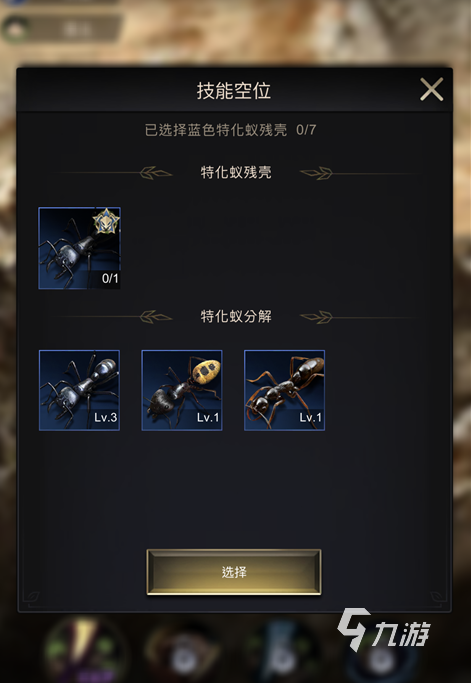Pick the yellow-spotted Lv.1 ant
The width and height of the screenshot is (471, 683).
(182, 390)
